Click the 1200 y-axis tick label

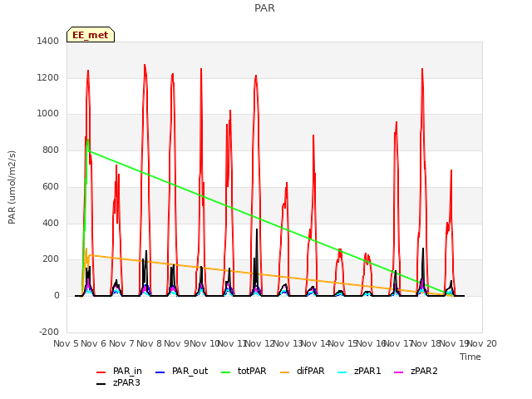pos(48,77)
